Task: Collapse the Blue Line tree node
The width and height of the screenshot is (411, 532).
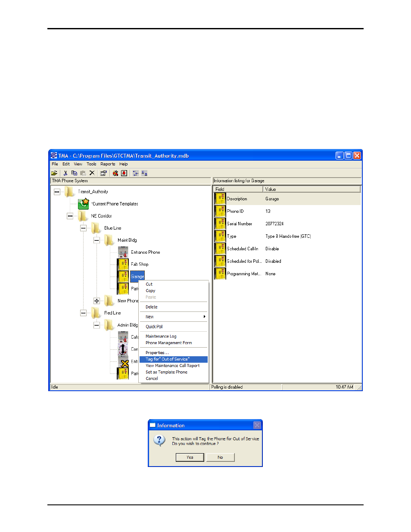Action: click(x=84, y=228)
